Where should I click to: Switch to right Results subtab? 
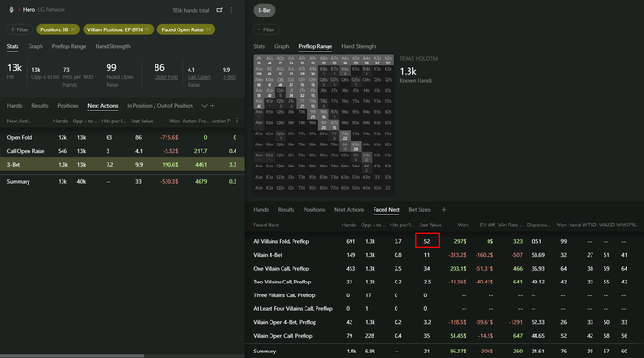click(286, 210)
